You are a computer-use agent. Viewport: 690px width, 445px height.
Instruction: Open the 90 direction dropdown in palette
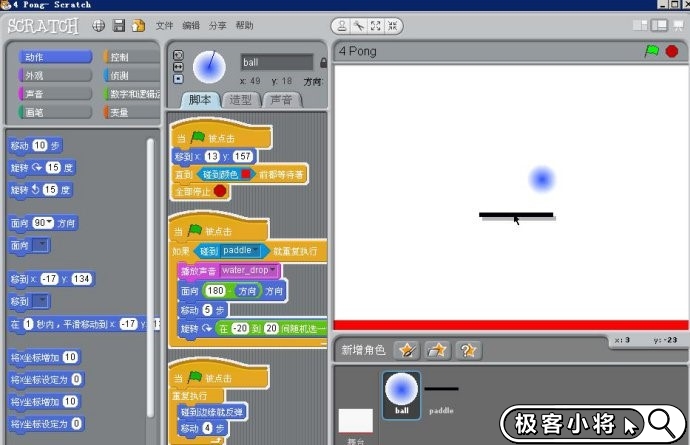click(48, 223)
